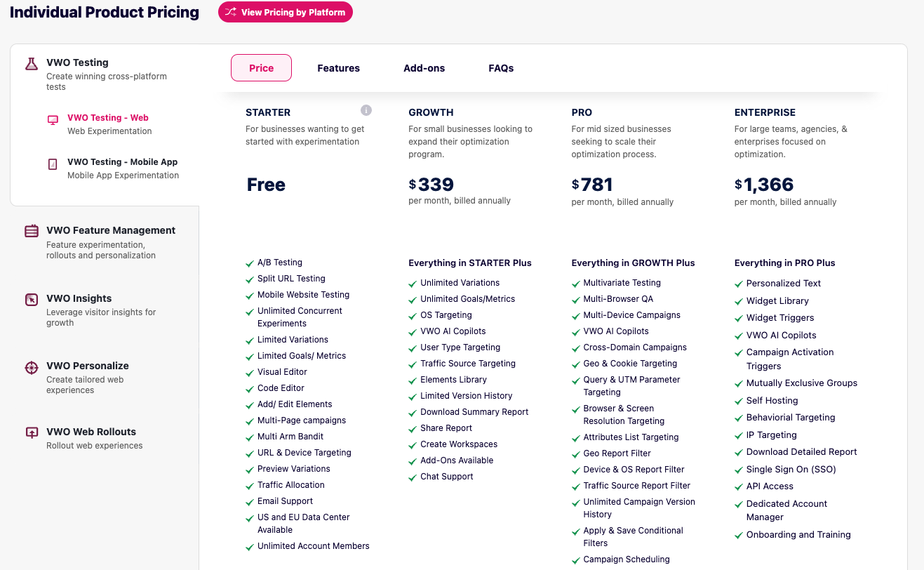Click the checkmark next to Personalized Text
This screenshot has width=924, height=570.
tap(738, 285)
